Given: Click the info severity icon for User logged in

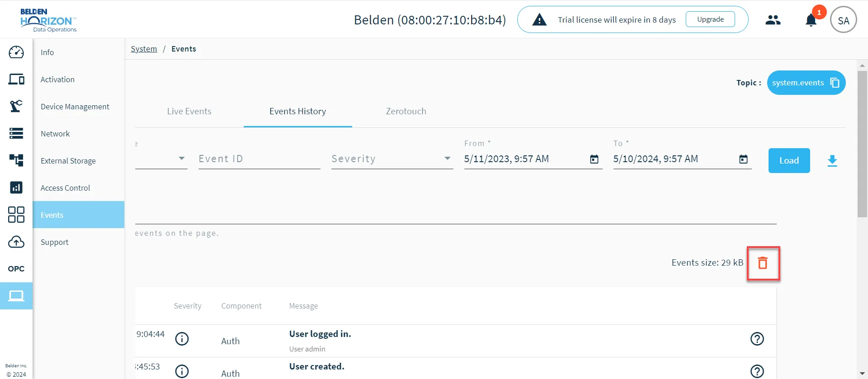Looking at the screenshot, I should pyautogui.click(x=182, y=339).
